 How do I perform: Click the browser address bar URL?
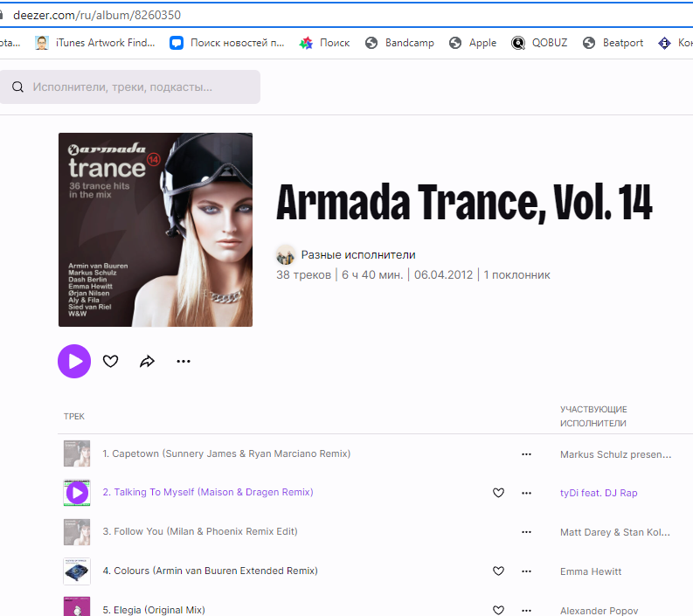[x=97, y=15]
